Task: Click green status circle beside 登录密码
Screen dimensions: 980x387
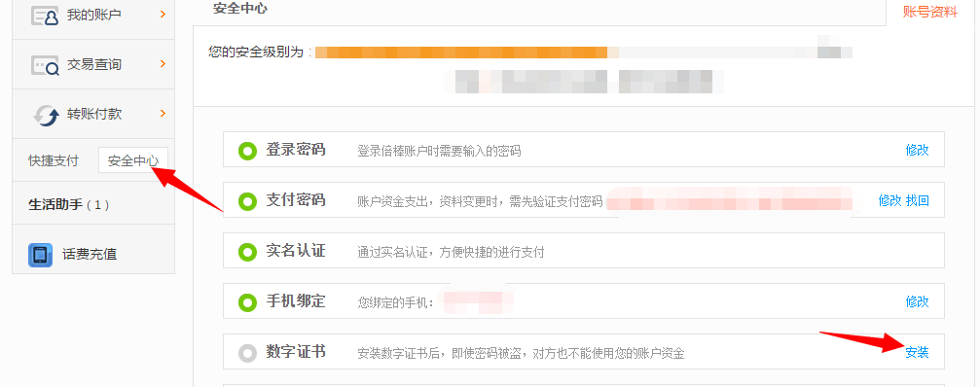Action: pos(247,151)
